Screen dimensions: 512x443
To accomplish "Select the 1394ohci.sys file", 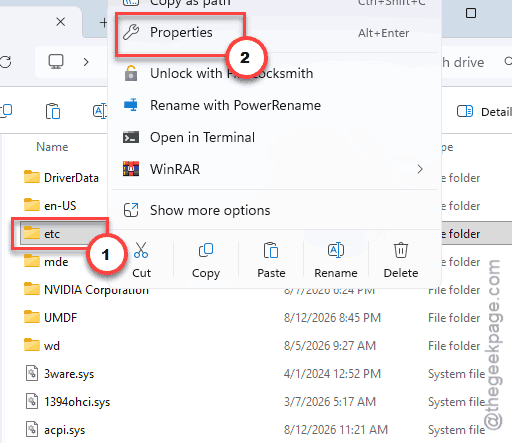I will tap(77, 402).
